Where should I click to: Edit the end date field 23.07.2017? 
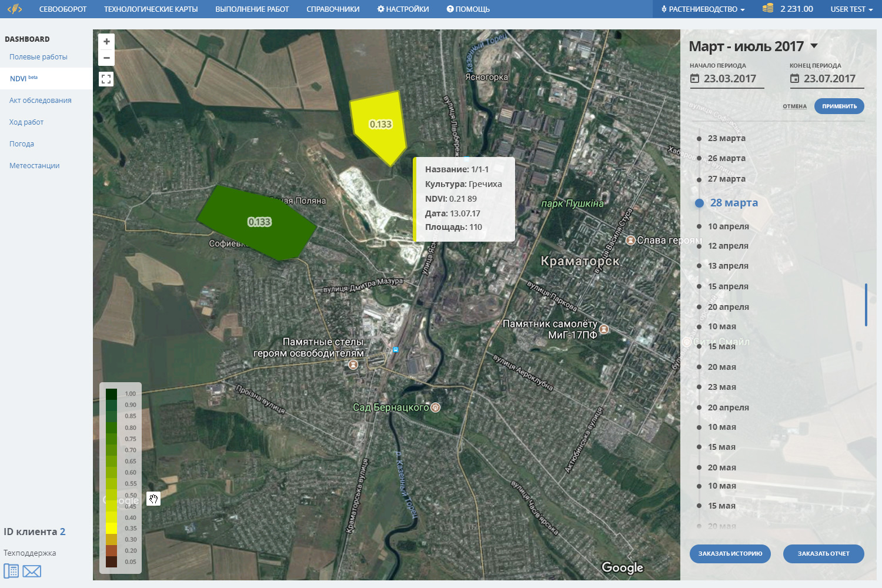827,79
